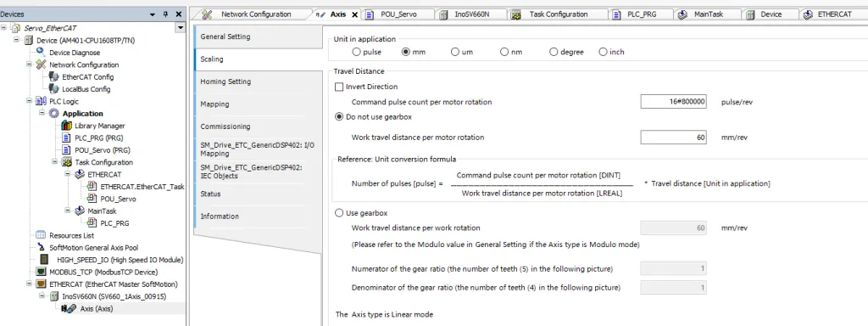Close the Axis editor tab
The height and width of the screenshot is (326, 868).
pos(355,15)
